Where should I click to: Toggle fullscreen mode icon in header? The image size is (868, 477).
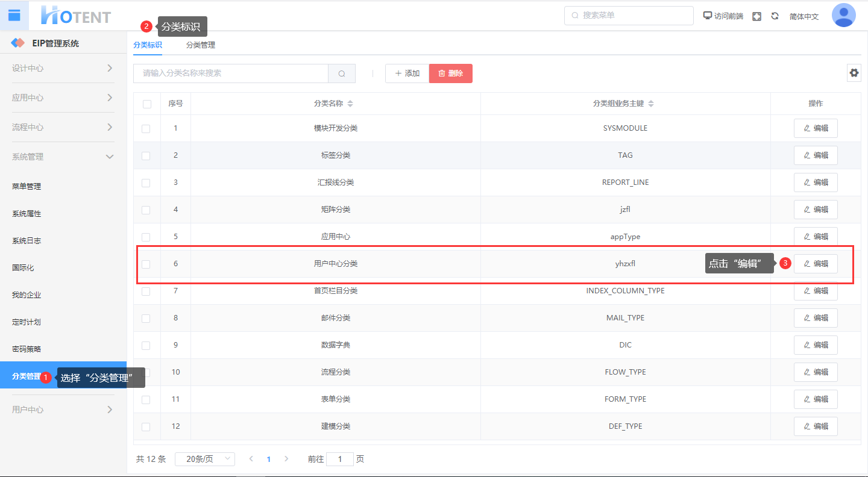coord(756,16)
